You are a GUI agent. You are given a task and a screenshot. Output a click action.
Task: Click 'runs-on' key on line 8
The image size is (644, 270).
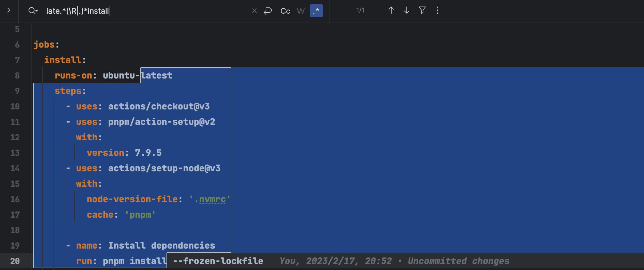73,76
